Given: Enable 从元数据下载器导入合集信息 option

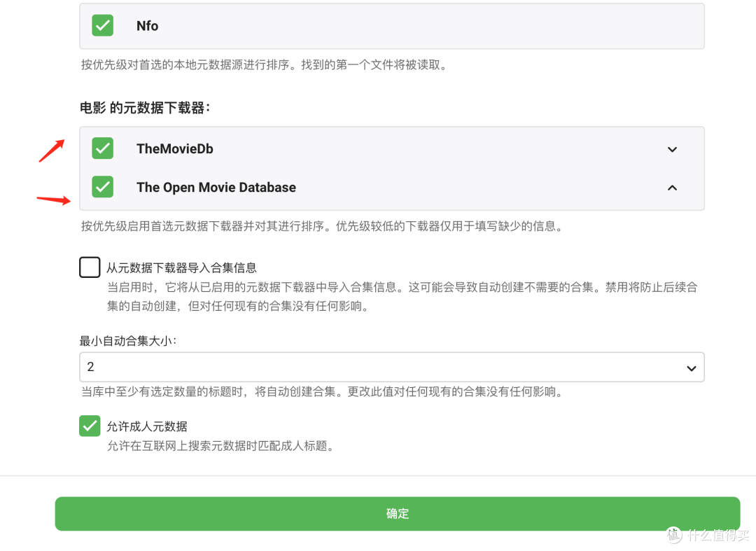Looking at the screenshot, I should pos(90,267).
